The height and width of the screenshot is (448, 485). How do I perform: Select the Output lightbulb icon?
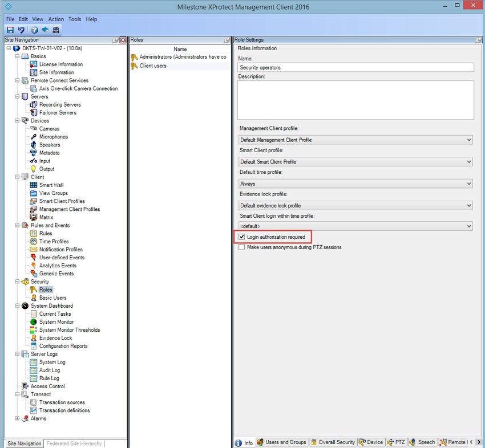pos(34,169)
